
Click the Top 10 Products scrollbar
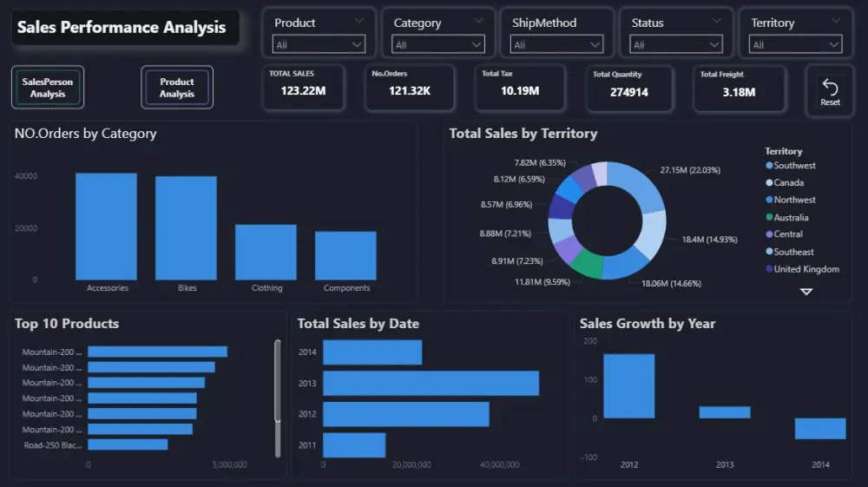278,381
